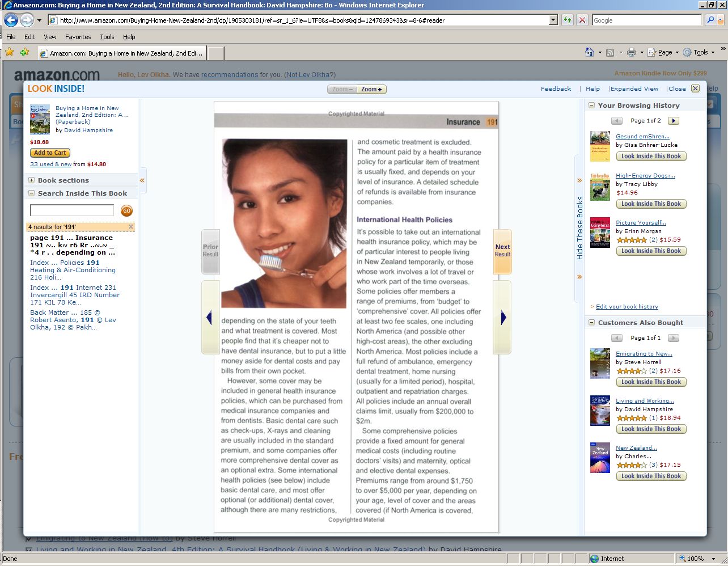Click Edit your book history link
This screenshot has height=566, width=728.
pyautogui.click(x=627, y=307)
